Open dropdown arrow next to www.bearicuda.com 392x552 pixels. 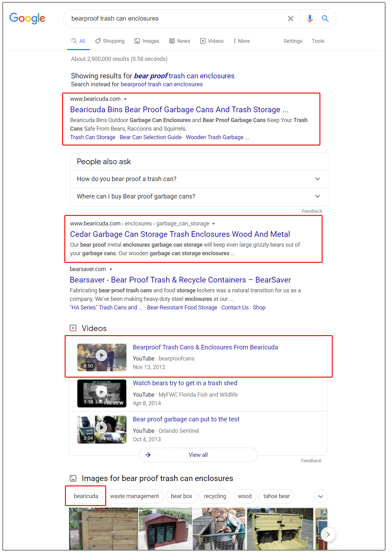click(125, 99)
